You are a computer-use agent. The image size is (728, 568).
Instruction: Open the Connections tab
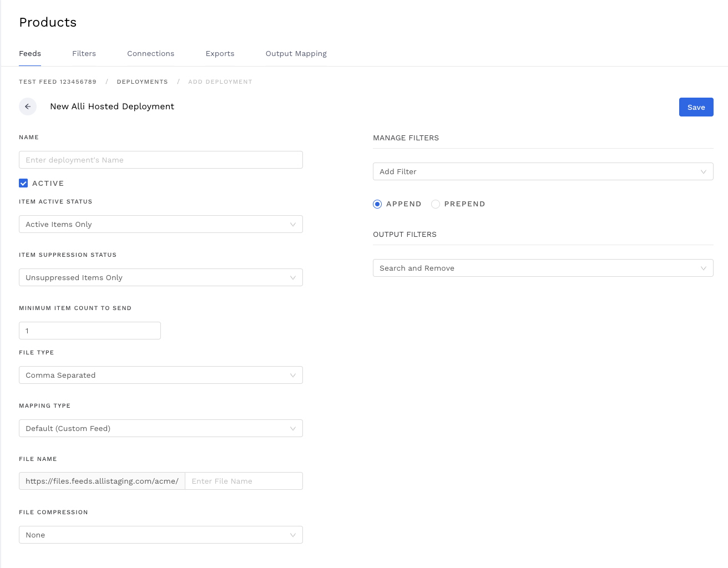pos(150,54)
